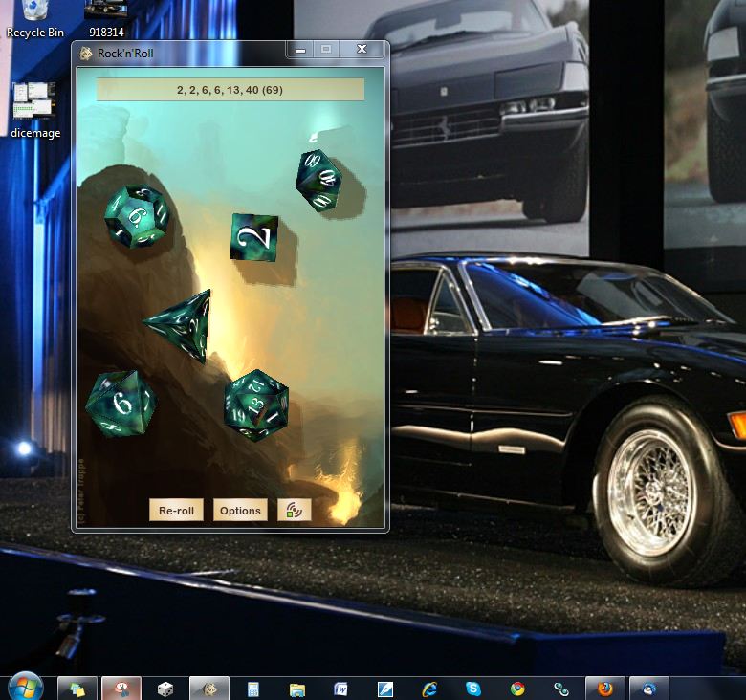Click the network broadcast icon button
Screen dimensions: 746x700
point(295,511)
